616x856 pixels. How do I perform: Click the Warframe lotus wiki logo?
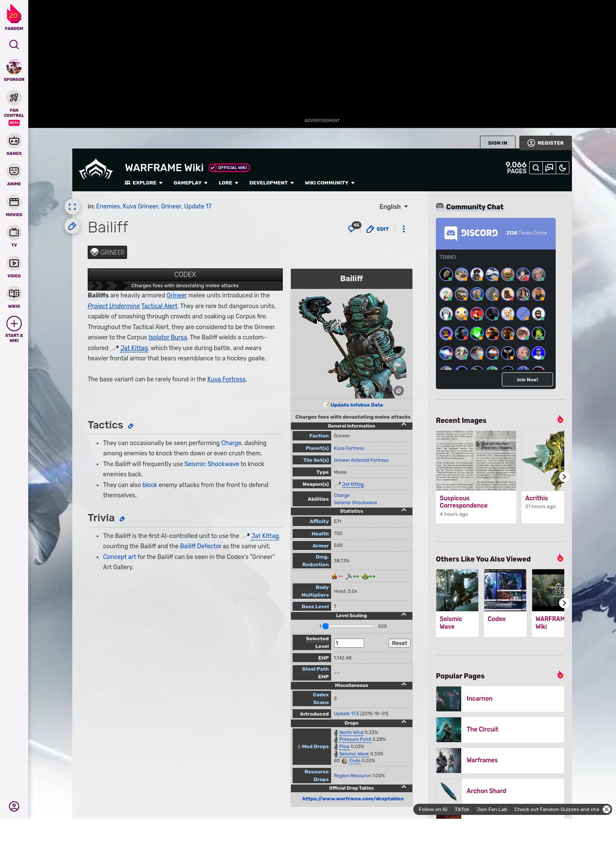pos(96,169)
